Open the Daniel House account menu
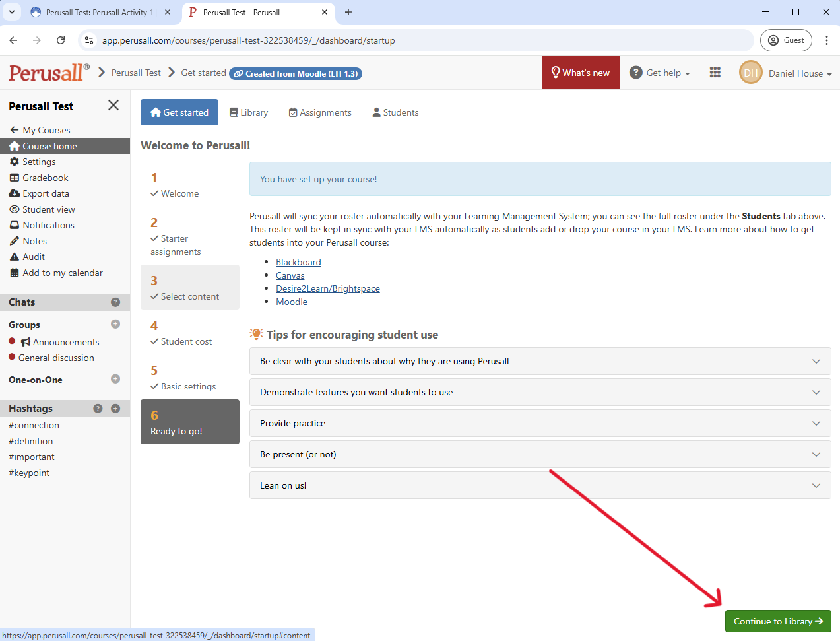The image size is (840, 641). pos(786,73)
